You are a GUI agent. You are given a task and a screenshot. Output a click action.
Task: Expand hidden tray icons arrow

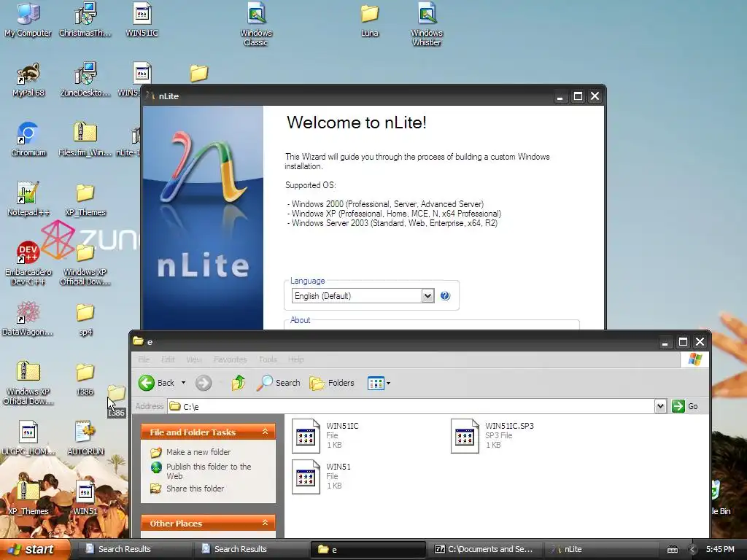tap(692, 550)
